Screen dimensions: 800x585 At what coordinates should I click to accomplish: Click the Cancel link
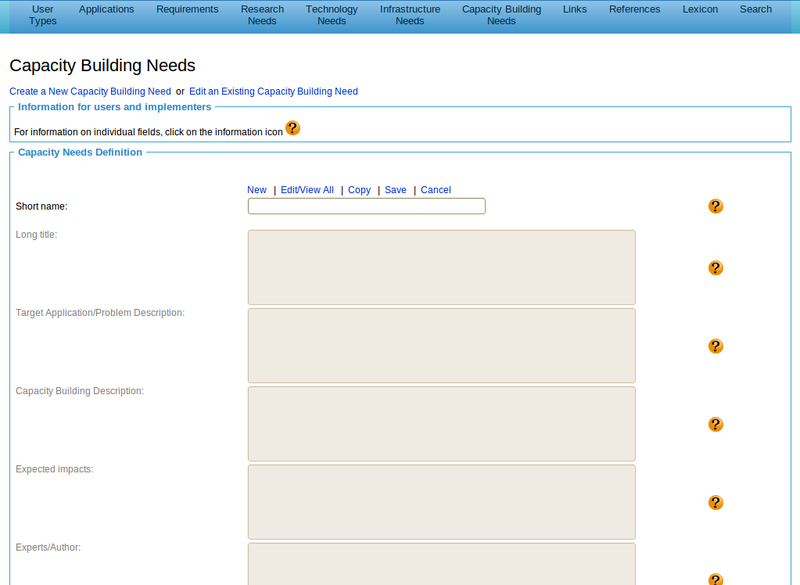click(435, 190)
